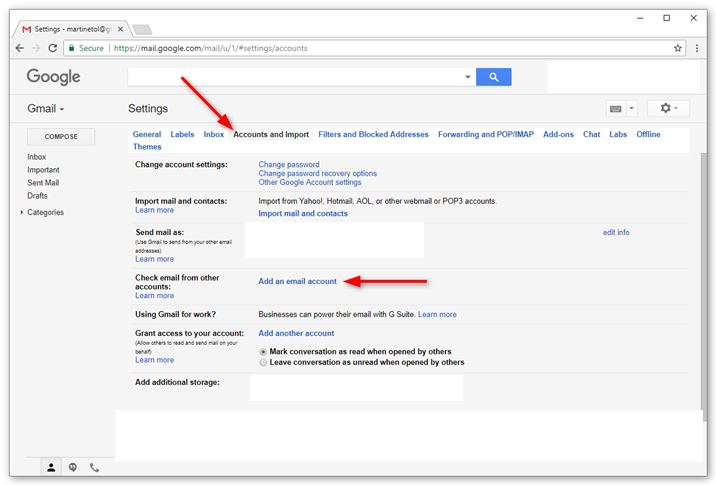Click the 'Add additional storage:' label

pos(177,382)
